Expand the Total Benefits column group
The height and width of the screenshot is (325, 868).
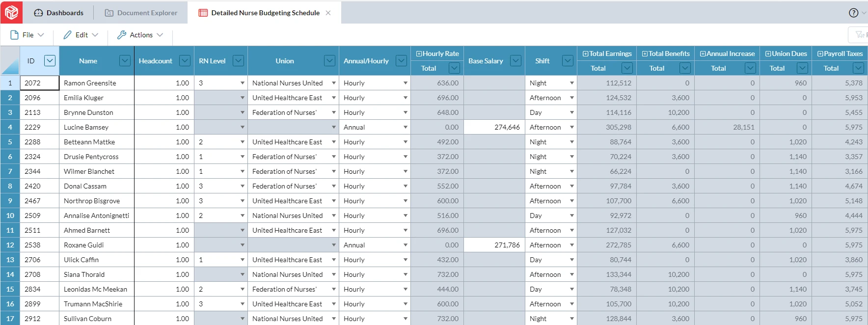[645, 54]
